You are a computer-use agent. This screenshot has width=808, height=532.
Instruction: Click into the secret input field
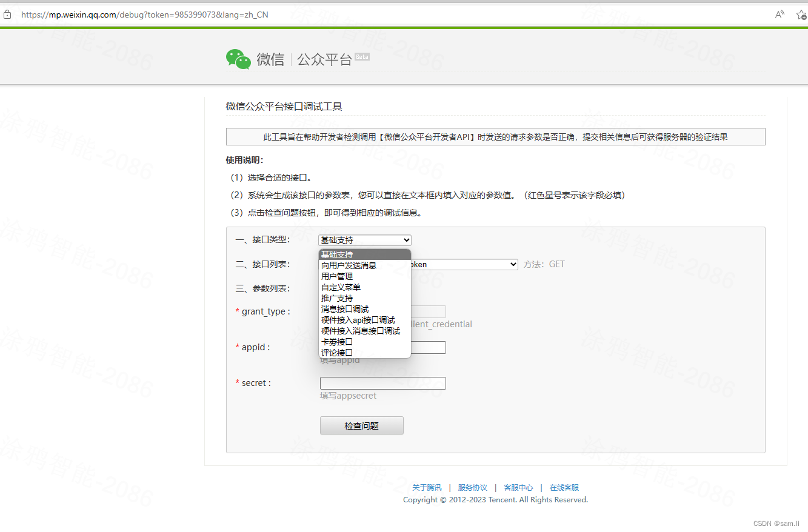pos(383,383)
